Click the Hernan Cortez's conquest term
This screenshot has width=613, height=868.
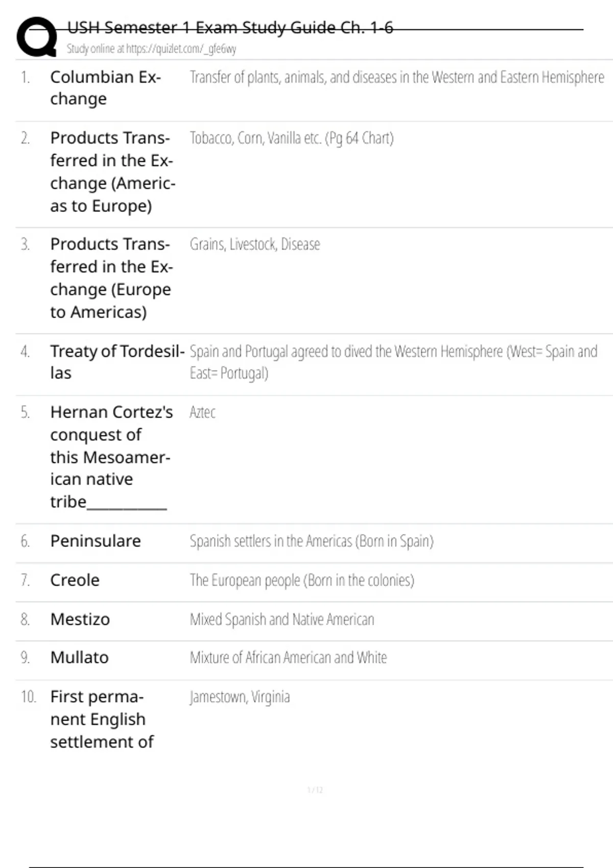pos(111,456)
